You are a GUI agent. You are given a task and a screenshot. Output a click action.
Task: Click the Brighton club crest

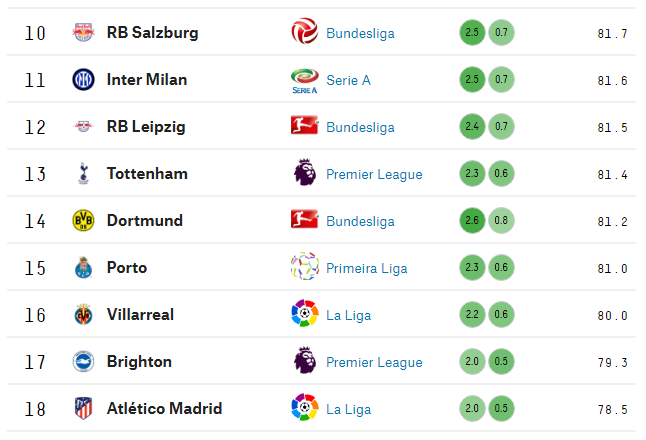pyautogui.click(x=83, y=362)
